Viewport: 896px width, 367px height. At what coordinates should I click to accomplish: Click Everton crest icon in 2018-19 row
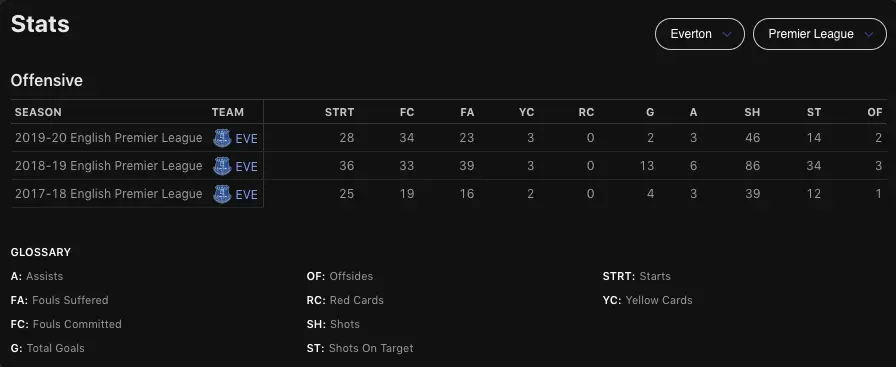pos(222,166)
